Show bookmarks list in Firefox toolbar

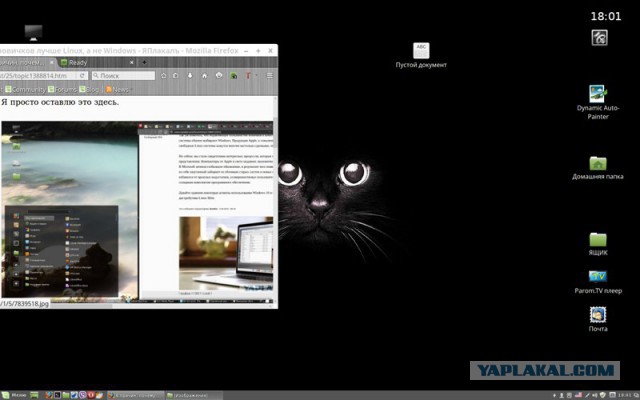[x=176, y=76]
